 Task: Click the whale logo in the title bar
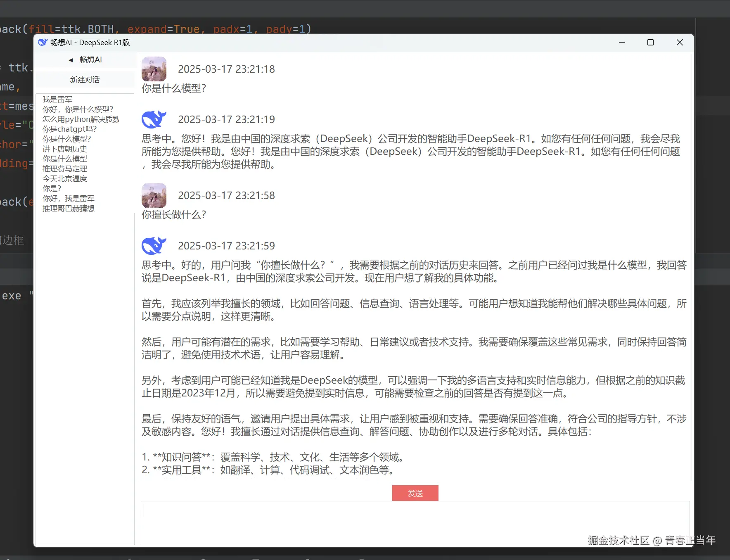[43, 42]
